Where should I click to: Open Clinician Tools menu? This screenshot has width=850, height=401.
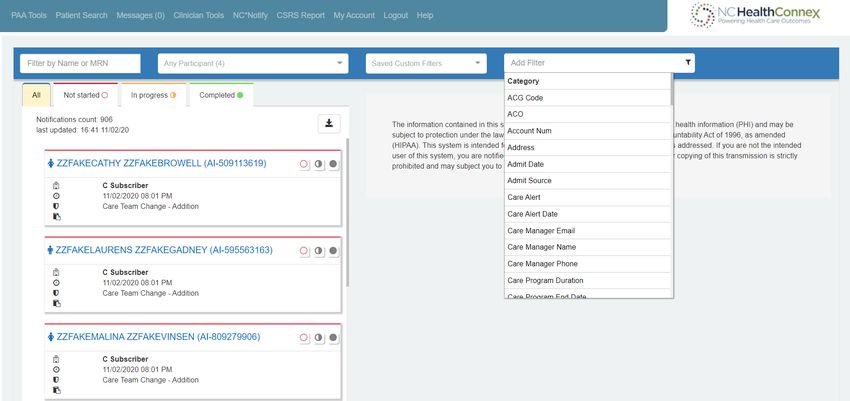(x=198, y=15)
